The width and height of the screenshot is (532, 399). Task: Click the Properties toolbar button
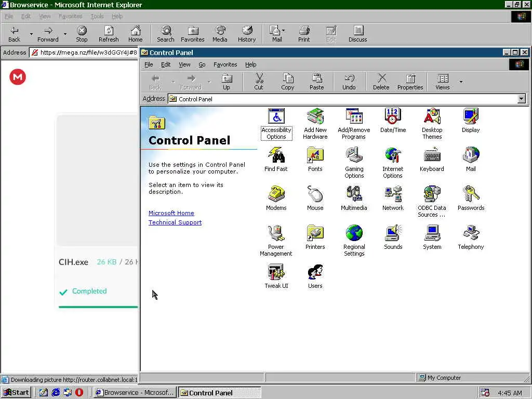coord(410,82)
